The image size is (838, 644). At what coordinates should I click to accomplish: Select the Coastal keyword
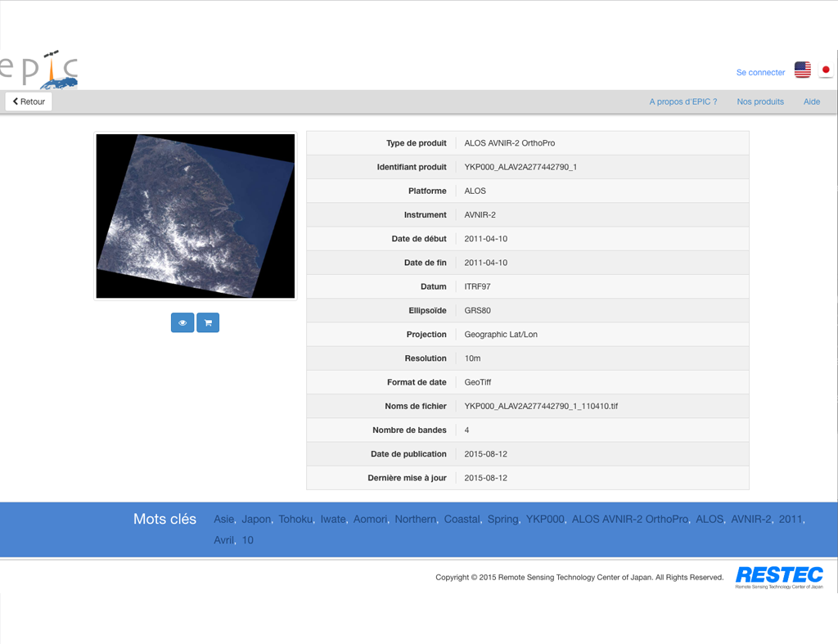pyautogui.click(x=462, y=519)
